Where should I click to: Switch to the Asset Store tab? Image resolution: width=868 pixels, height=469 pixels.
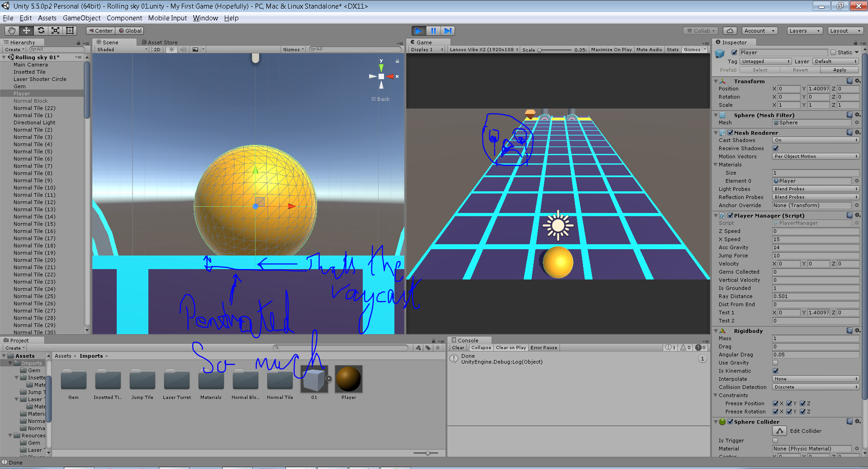(x=160, y=42)
